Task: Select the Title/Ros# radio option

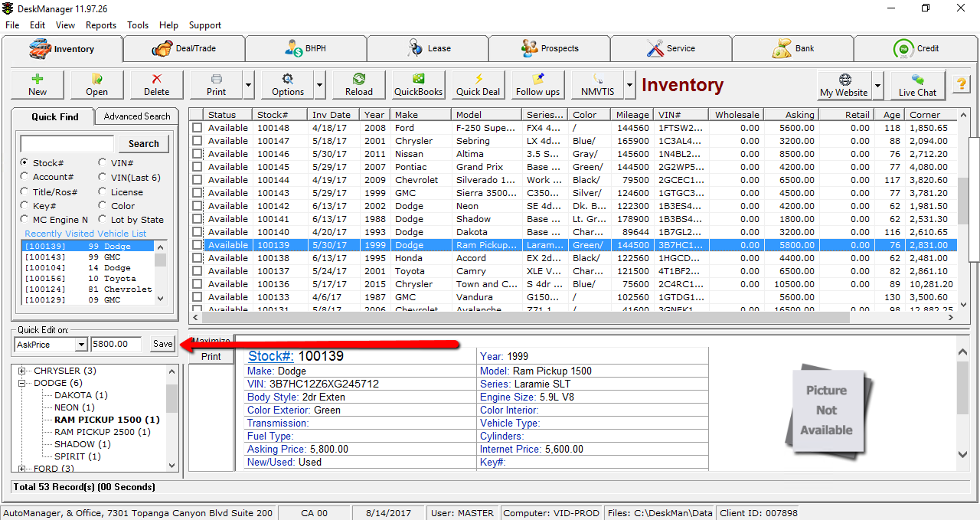Action: coord(24,192)
